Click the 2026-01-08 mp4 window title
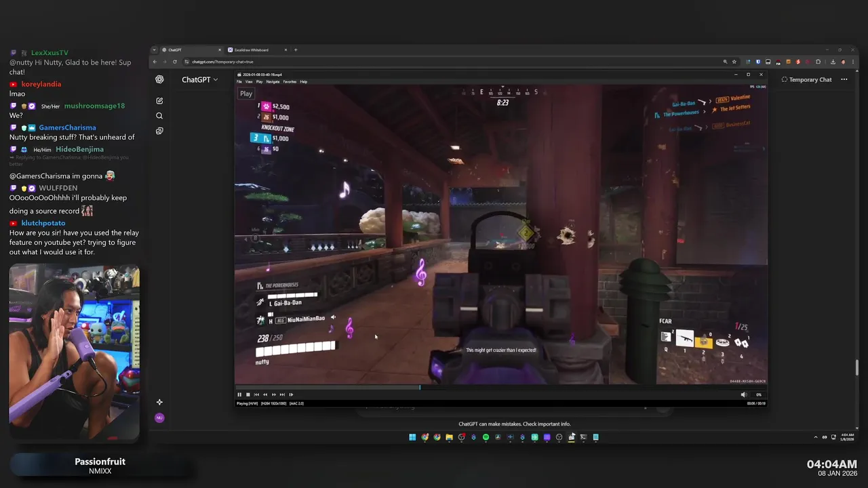 [262, 75]
